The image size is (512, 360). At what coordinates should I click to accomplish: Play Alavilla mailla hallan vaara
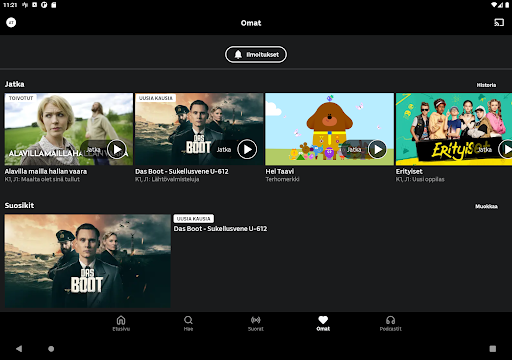pos(117,149)
